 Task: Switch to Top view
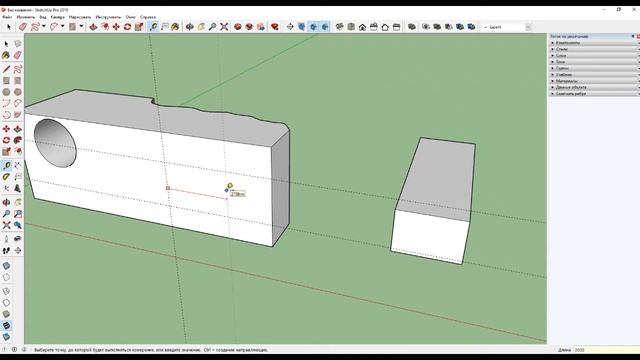pyautogui.click(x=351, y=27)
